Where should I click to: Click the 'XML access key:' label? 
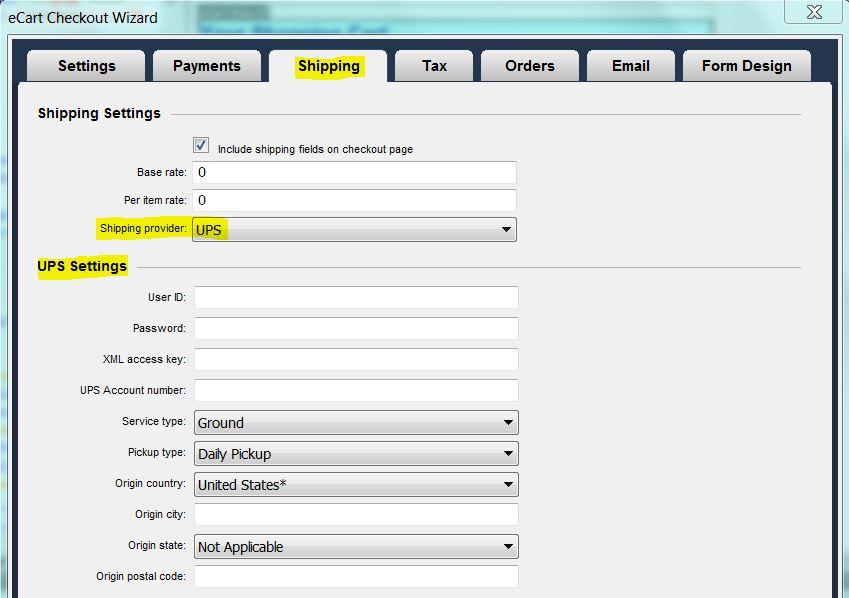(144, 359)
